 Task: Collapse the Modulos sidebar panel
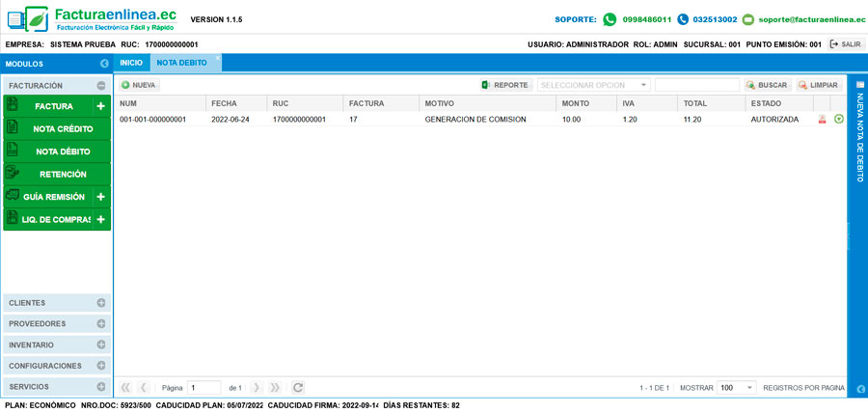(104, 64)
